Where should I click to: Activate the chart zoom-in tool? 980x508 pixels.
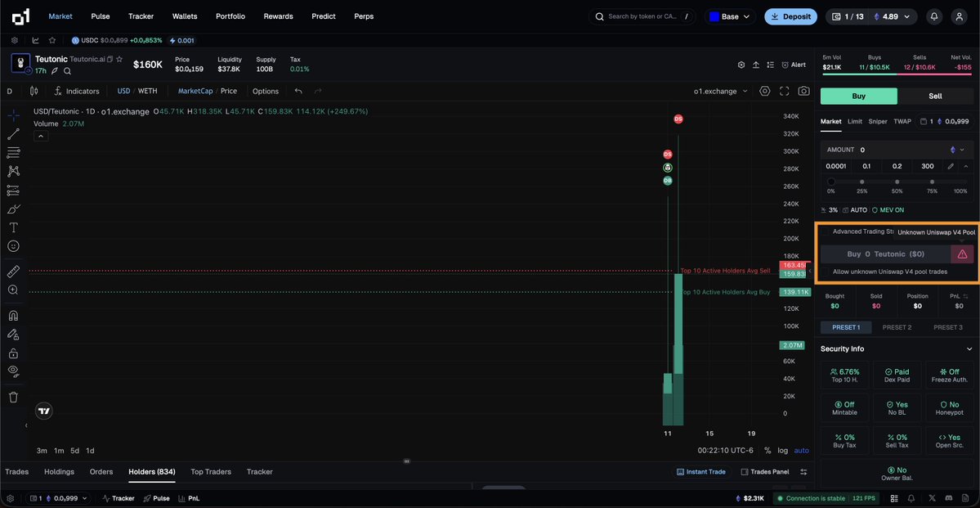pyautogui.click(x=13, y=290)
